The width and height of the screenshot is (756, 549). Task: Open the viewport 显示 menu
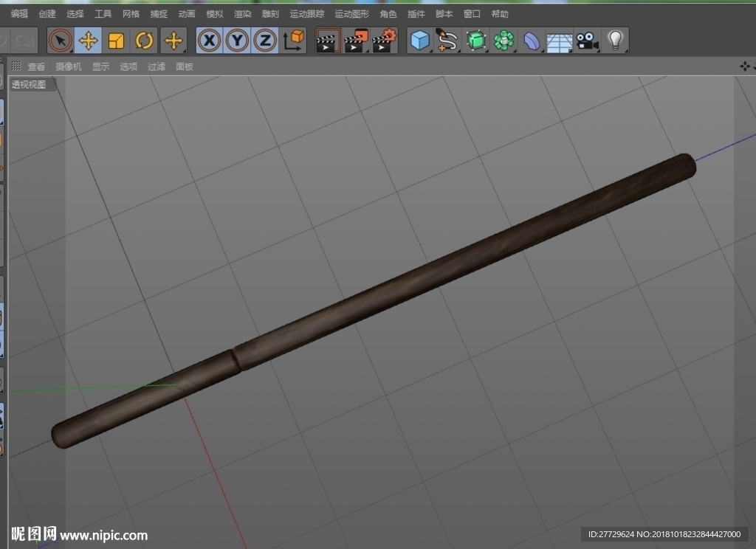coord(100,66)
